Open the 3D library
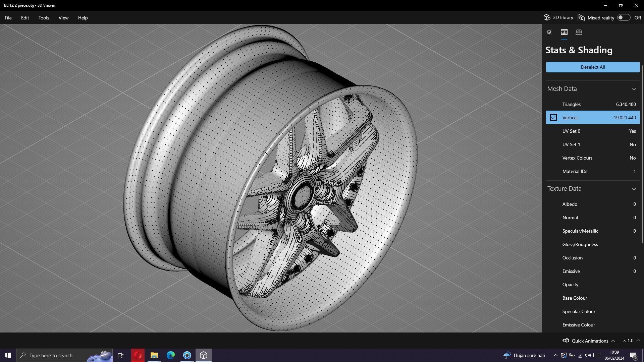The height and width of the screenshot is (362, 644). pyautogui.click(x=558, y=18)
